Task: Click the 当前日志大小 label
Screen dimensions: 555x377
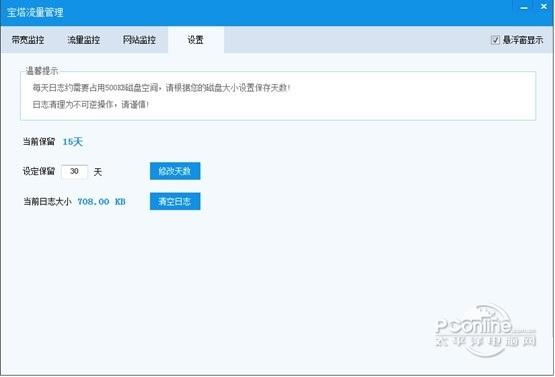Action: point(47,202)
